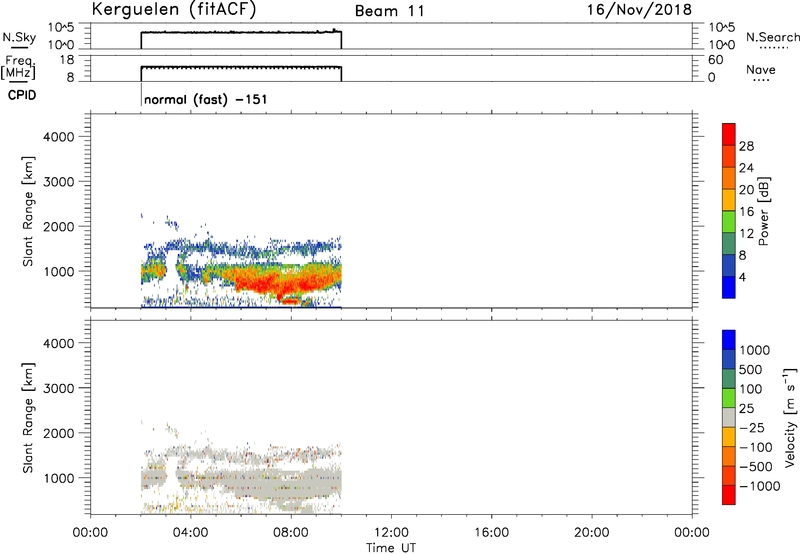
Task: Click the sky noise trace in the N.Sky panel
Action: pyautogui.click(x=241, y=32)
